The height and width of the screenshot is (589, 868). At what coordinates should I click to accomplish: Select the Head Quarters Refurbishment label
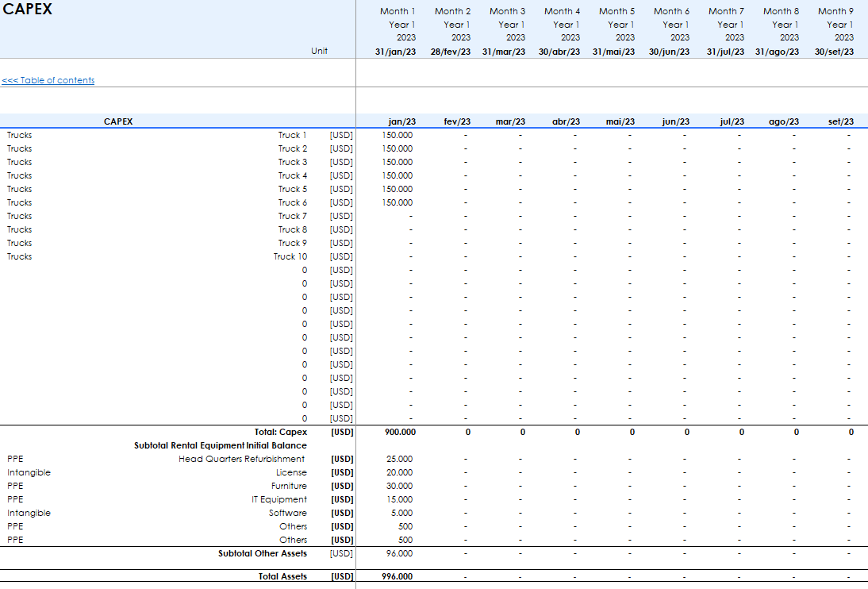pos(241,459)
